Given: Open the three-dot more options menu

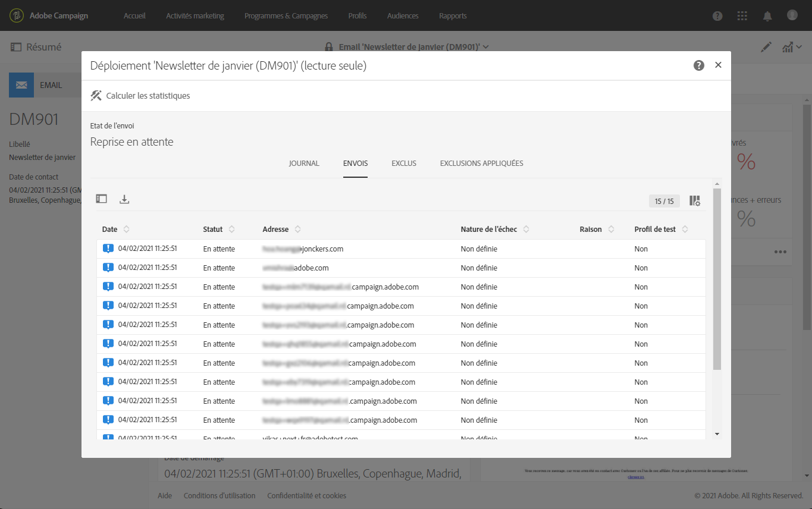Looking at the screenshot, I should (780, 252).
